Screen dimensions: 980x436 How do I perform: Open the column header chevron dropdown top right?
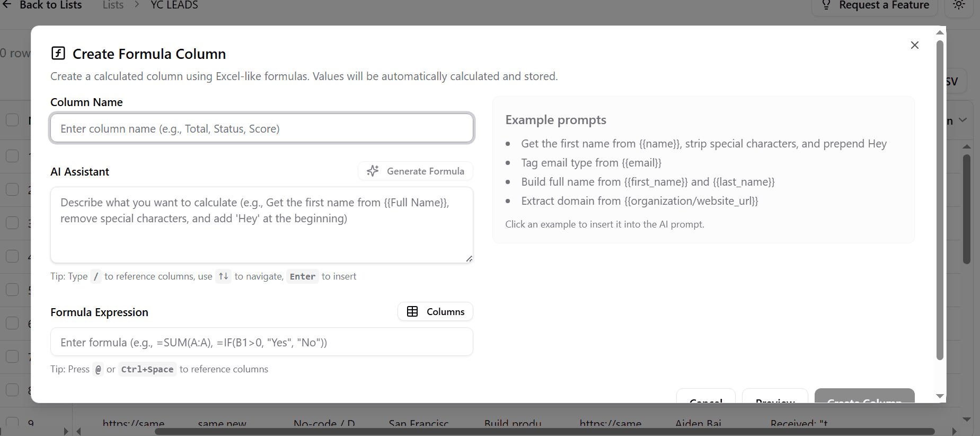pyautogui.click(x=963, y=120)
